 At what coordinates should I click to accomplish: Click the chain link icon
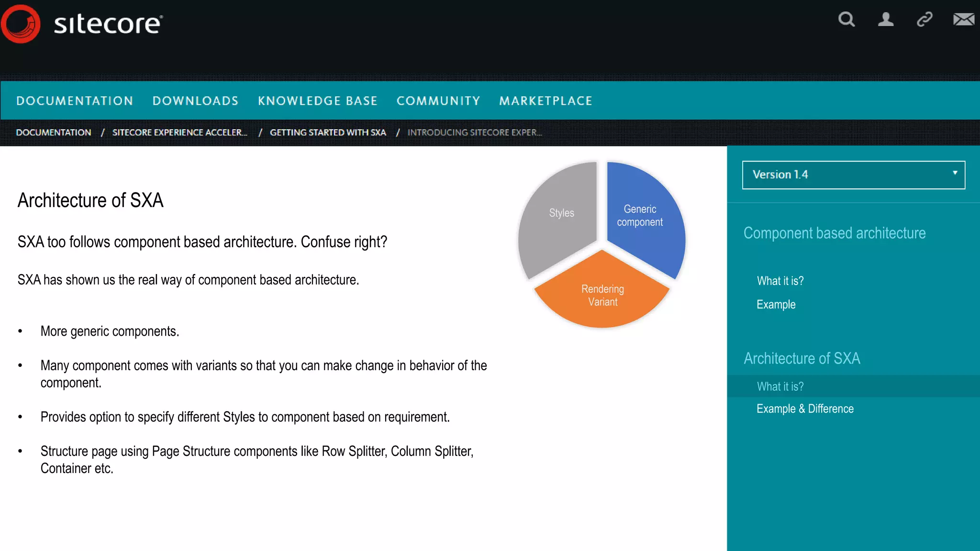(x=924, y=20)
